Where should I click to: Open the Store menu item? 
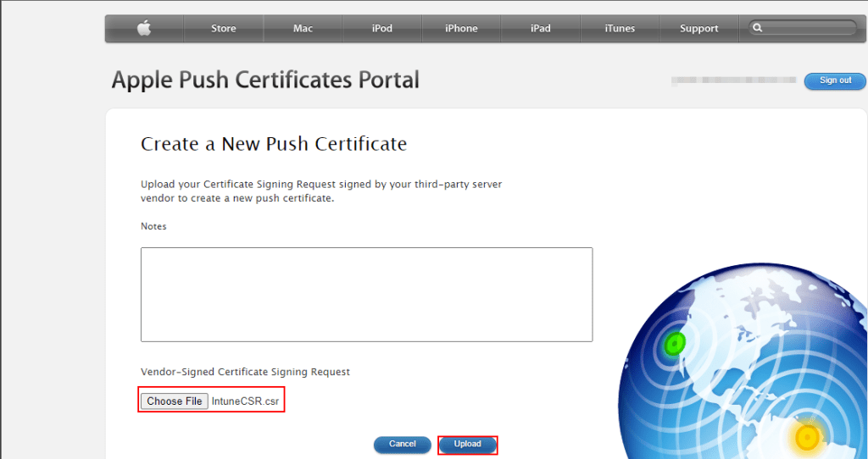(x=224, y=29)
